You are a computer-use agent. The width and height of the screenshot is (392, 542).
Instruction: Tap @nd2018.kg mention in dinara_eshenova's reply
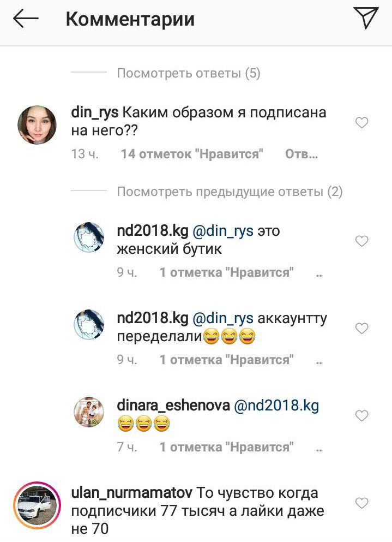click(x=276, y=405)
